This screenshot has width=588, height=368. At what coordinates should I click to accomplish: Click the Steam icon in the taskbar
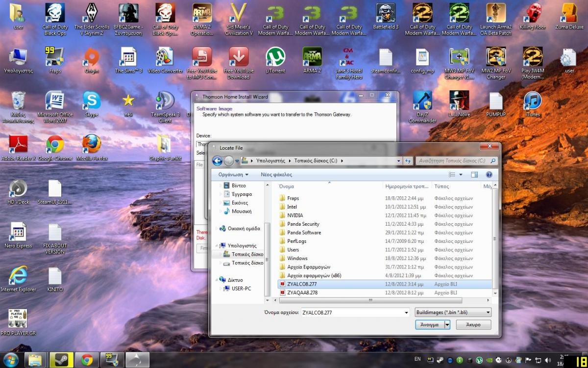(x=61, y=360)
